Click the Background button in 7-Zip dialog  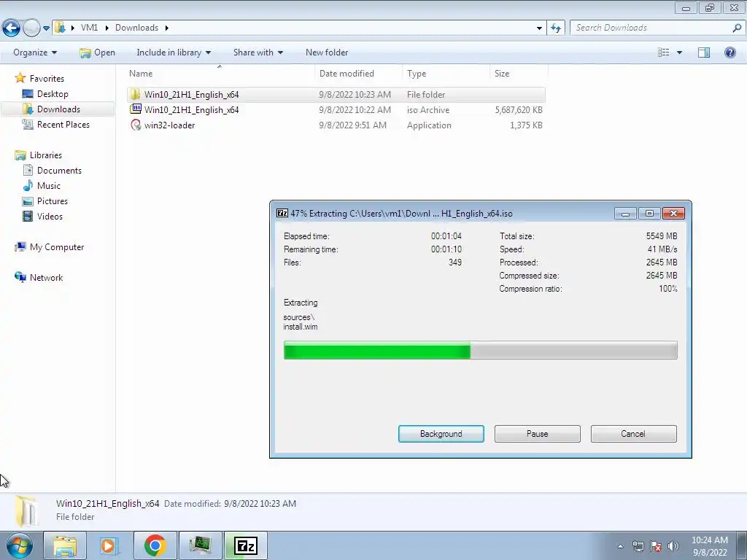point(441,434)
